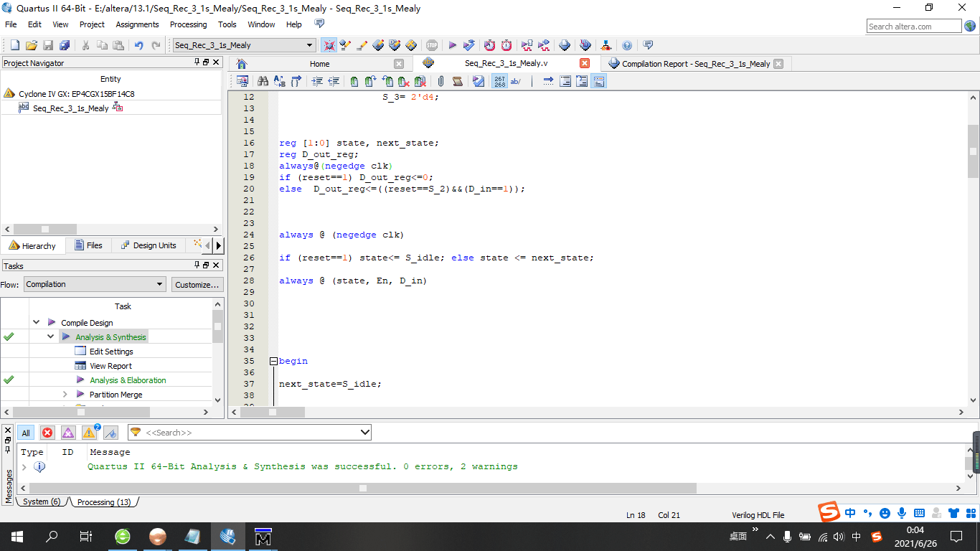Click the Cut scissors icon
Viewport: 980px width, 551px height.
pyautogui.click(x=85, y=45)
